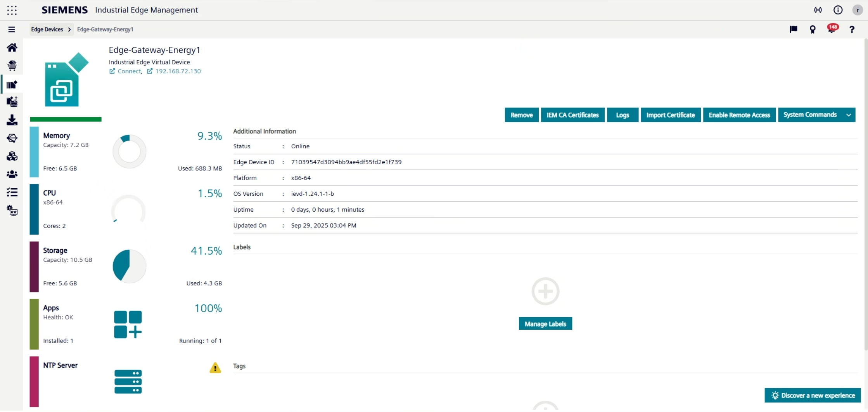Open the help question mark icon
Screen dimensions: 868x412
(x=852, y=30)
